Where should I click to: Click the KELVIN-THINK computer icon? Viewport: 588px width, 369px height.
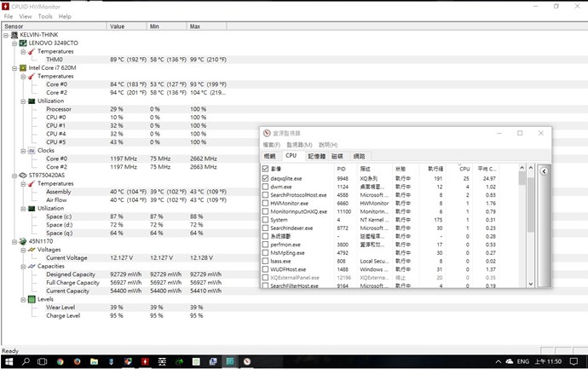(x=14, y=34)
